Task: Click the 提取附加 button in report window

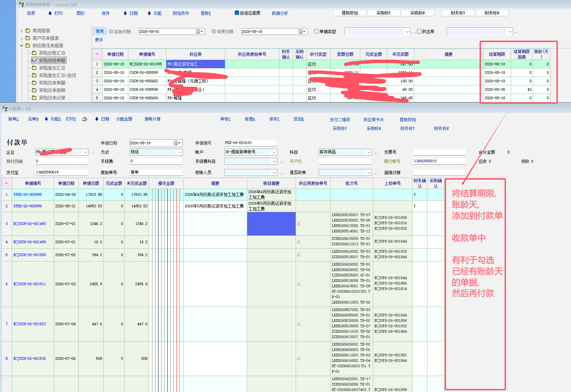Action: click(x=350, y=13)
